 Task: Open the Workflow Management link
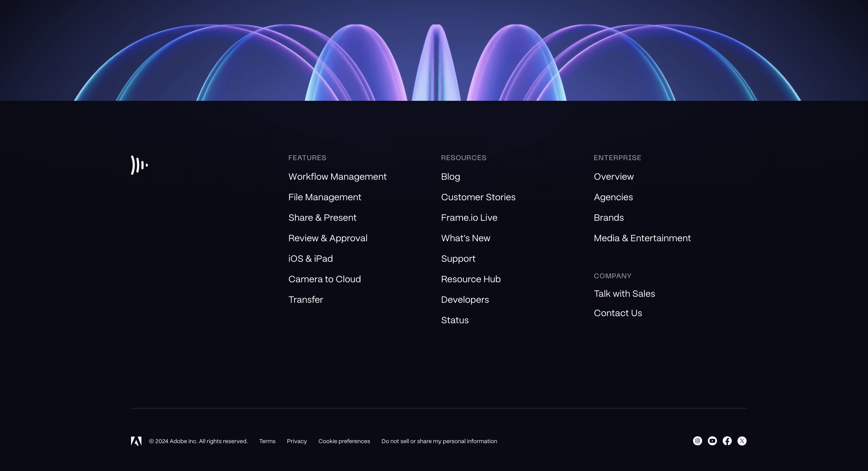coord(337,177)
